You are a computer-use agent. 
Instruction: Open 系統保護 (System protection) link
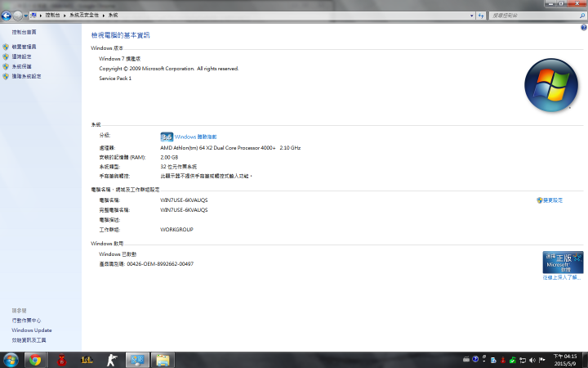21,66
